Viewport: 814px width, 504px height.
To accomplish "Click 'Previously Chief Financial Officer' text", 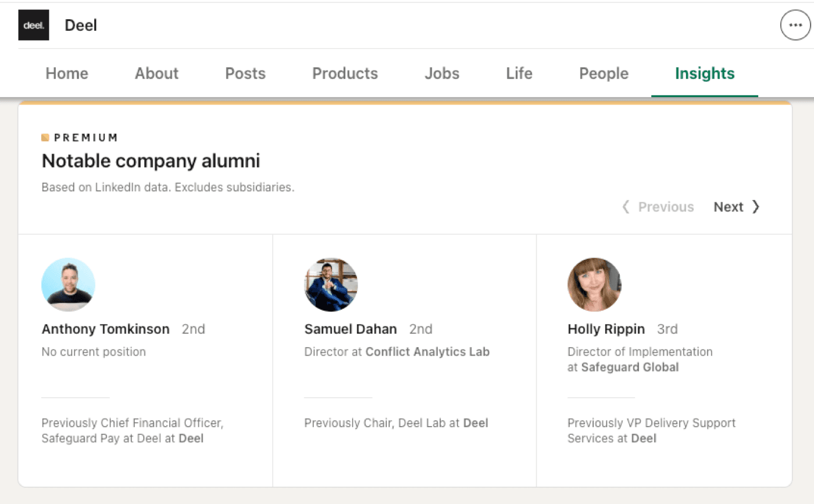I will point(133,423).
